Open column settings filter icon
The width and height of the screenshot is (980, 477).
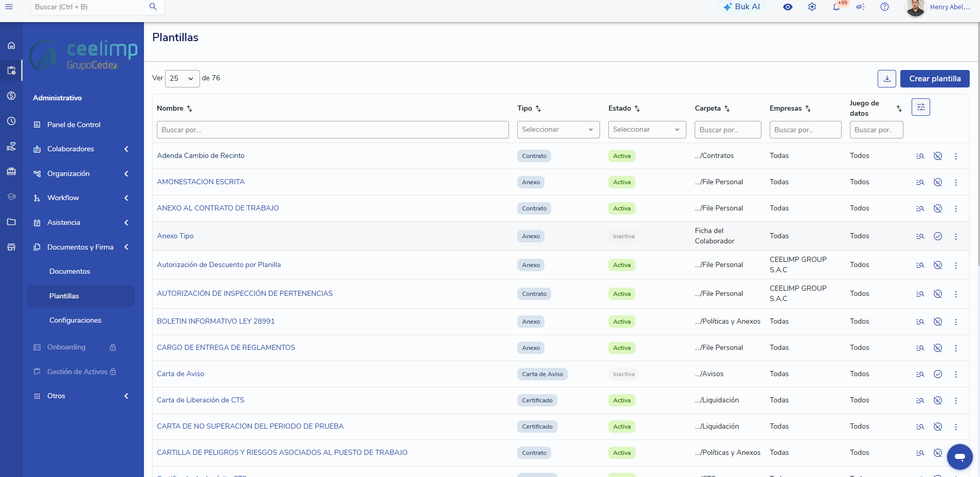pos(921,107)
